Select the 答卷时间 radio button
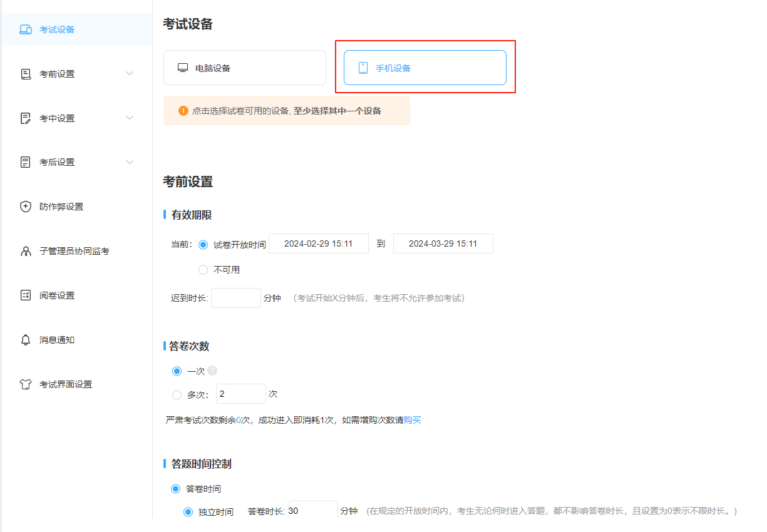767x532 pixels. click(175, 489)
